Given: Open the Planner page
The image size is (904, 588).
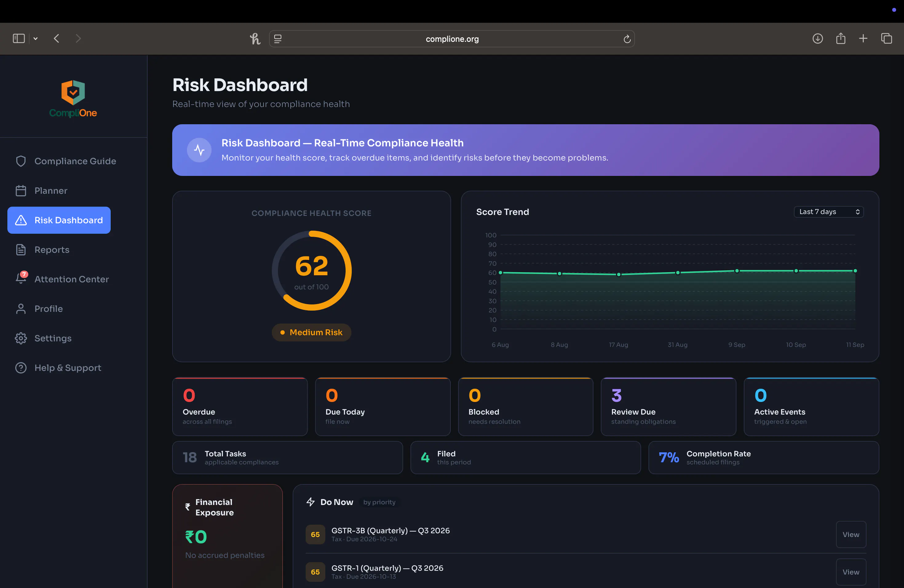Looking at the screenshot, I should point(41,191).
